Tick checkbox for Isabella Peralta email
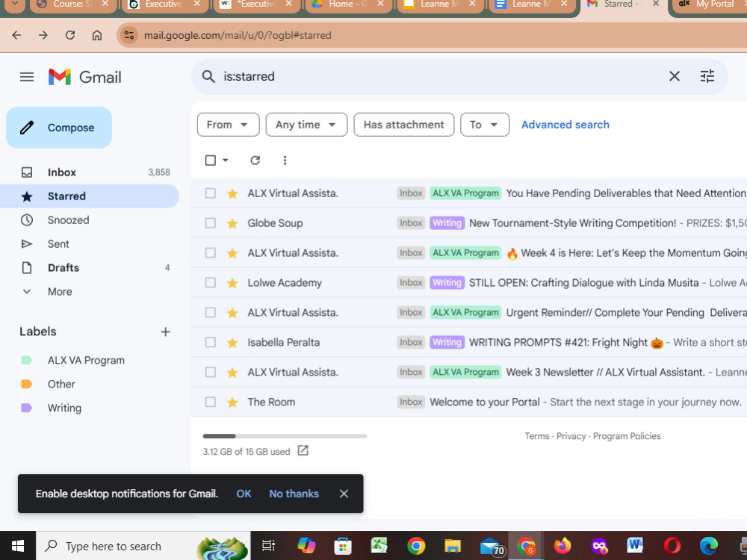747x560 pixels. tap(210, 343)
